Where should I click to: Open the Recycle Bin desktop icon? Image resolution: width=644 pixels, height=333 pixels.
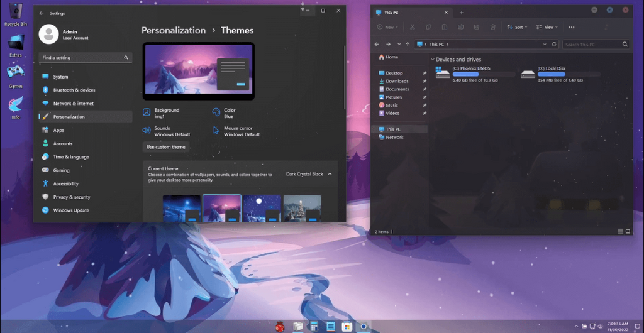[16, 14]
